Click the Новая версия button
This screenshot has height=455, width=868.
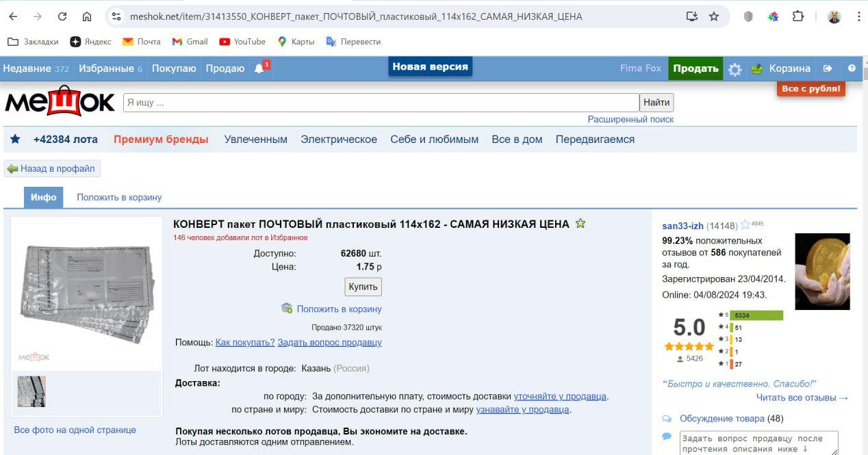(x=431, y=67)
